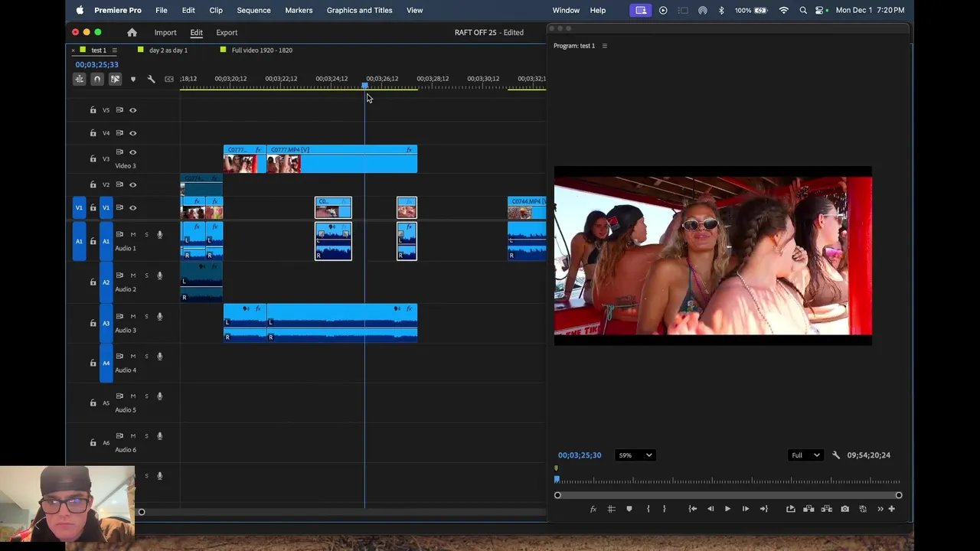Click timeline timecode 00;03;25;33

(96, 65)
